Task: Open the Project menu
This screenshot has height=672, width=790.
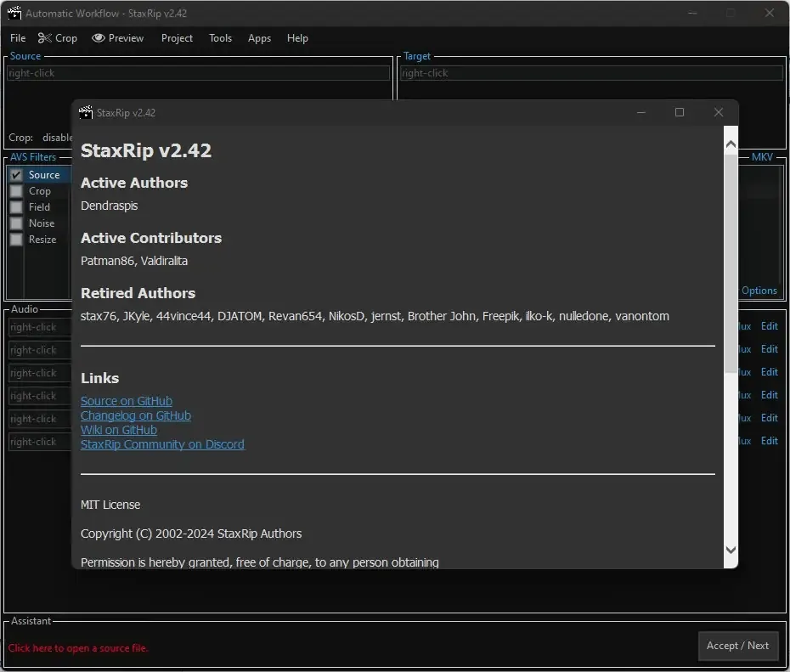Action: (177, 38)
